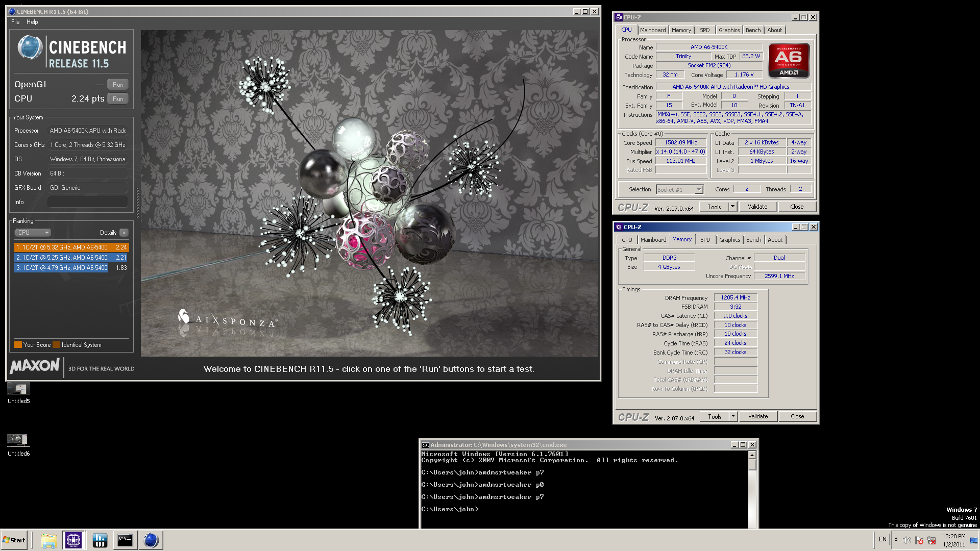Open SPD tab in top CPU-Z window
Viewport: 980px width, 551px height.
coord(704,30)
